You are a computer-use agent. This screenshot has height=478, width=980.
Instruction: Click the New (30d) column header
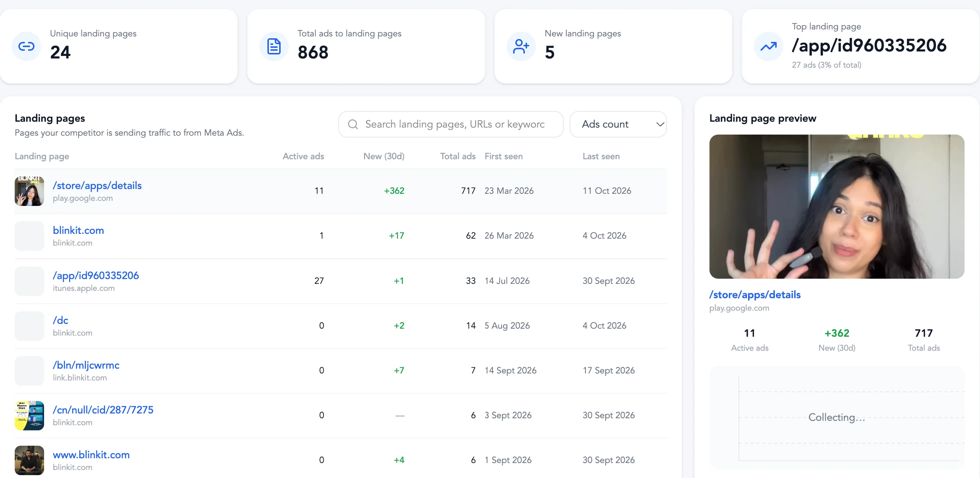pyautogui.click(x=384, y=157)
